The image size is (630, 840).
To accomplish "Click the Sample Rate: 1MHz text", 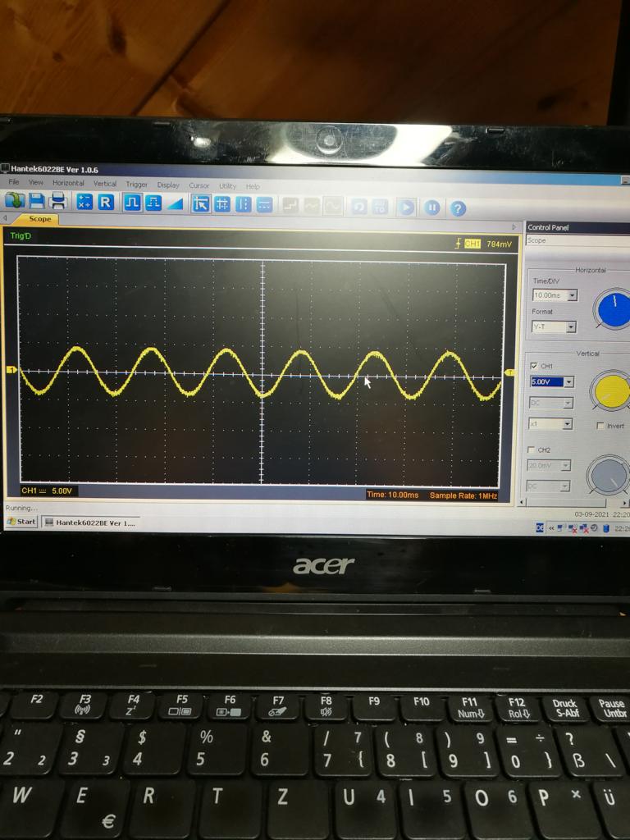I will [463, 495].
